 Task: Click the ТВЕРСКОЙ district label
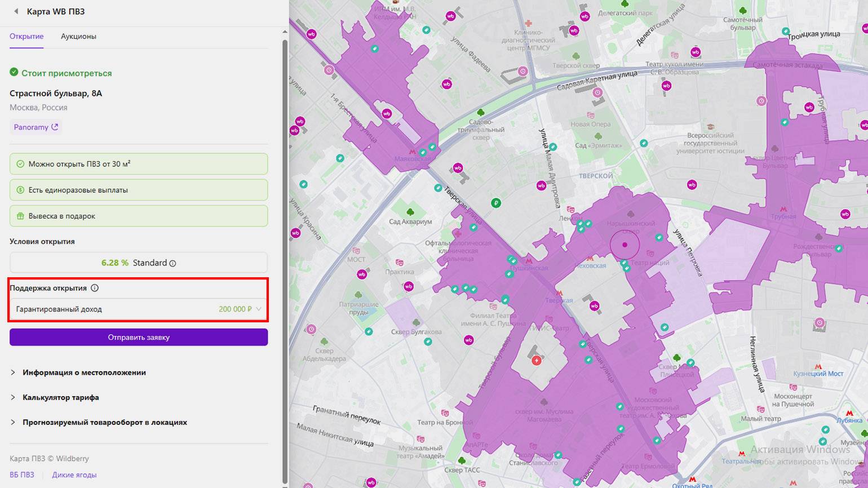click(596, 176)
